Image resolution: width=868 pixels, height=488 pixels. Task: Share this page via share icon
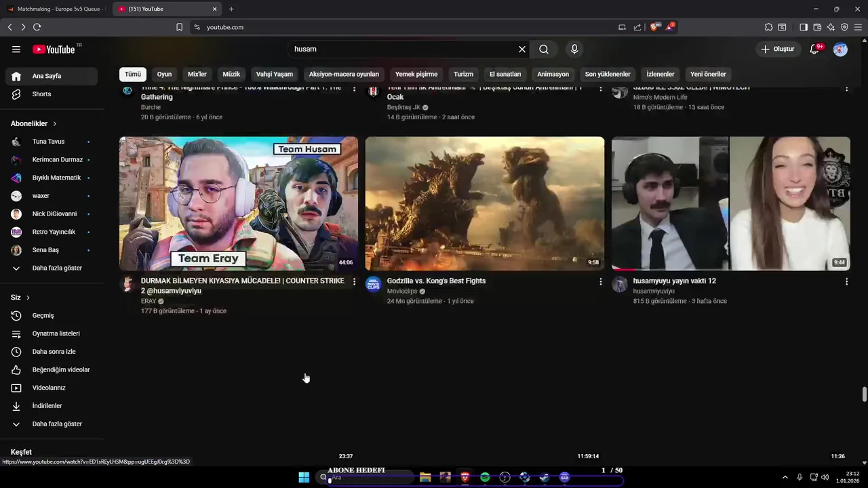637,27
